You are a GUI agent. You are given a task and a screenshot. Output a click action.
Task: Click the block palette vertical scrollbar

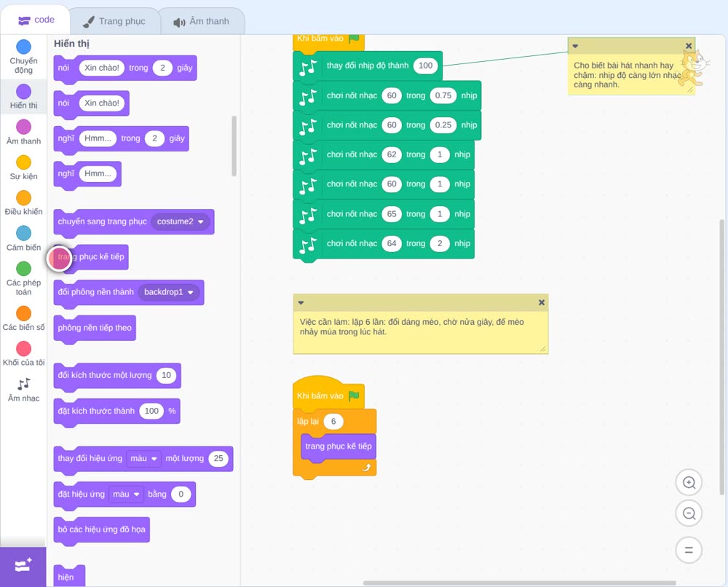click(234, 146)
